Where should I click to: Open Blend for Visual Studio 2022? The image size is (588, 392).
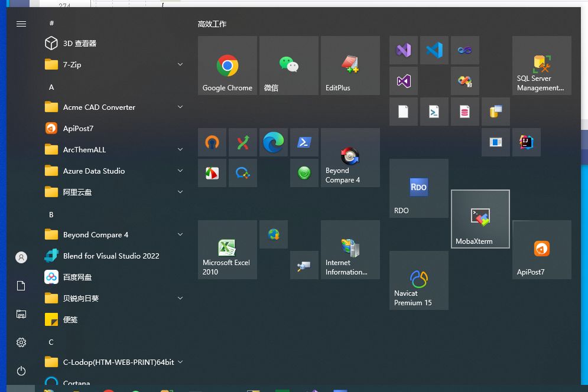115,256
